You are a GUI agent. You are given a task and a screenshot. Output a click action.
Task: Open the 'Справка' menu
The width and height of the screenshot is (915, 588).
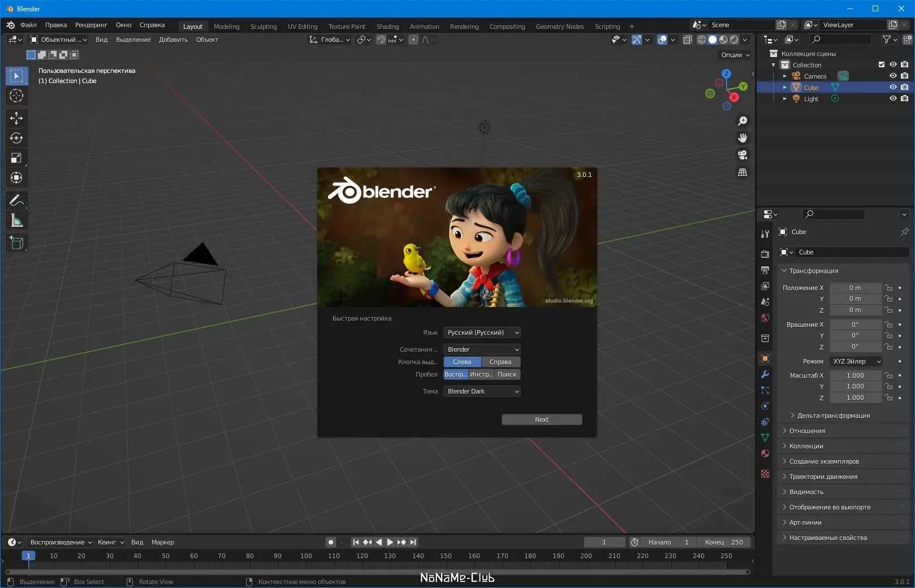coord(152,25)
